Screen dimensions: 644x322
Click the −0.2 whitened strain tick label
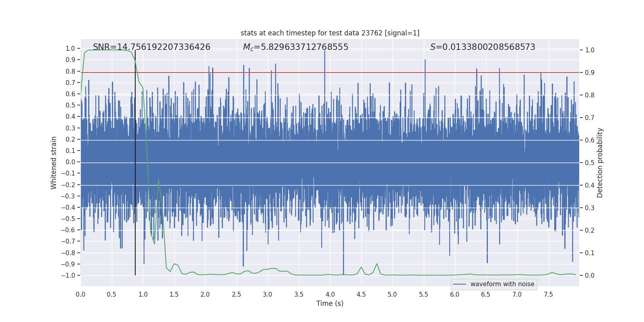coord(68,185)
